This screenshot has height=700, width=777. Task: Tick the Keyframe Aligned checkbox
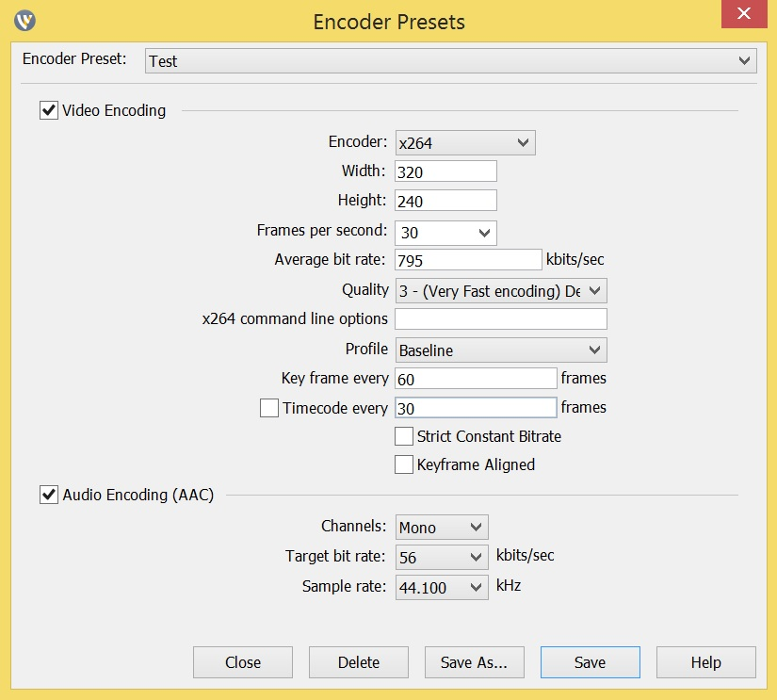403,464
